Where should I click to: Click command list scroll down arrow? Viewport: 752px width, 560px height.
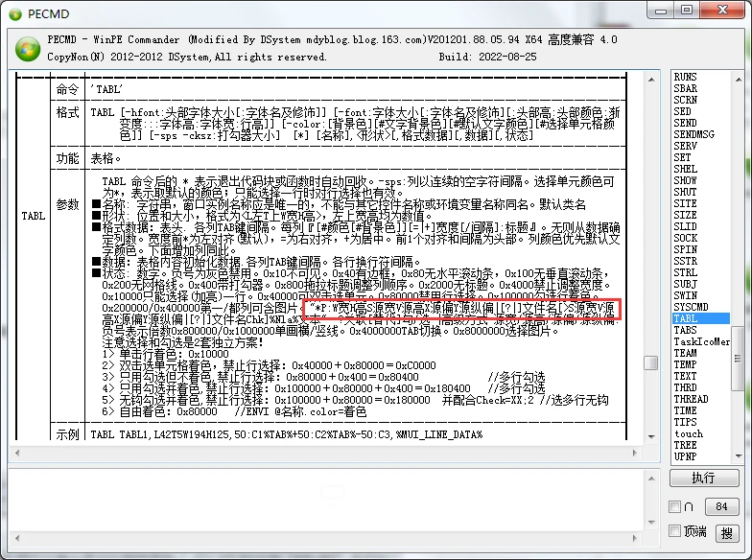739,456
